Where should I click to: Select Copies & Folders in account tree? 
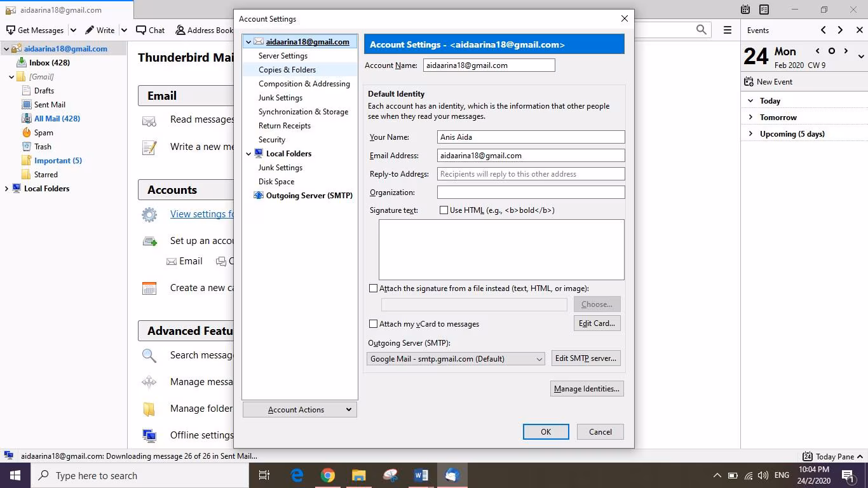pos(287,70)
